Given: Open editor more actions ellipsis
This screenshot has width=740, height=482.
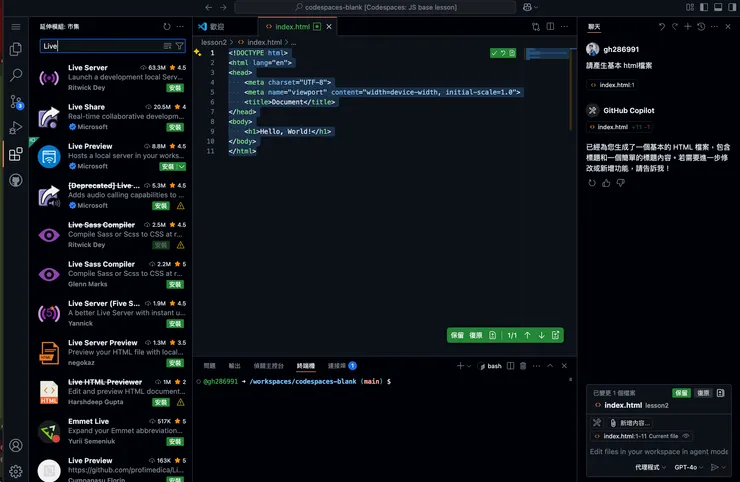Looking at the screenshot, I should click(x=564, y=27).
